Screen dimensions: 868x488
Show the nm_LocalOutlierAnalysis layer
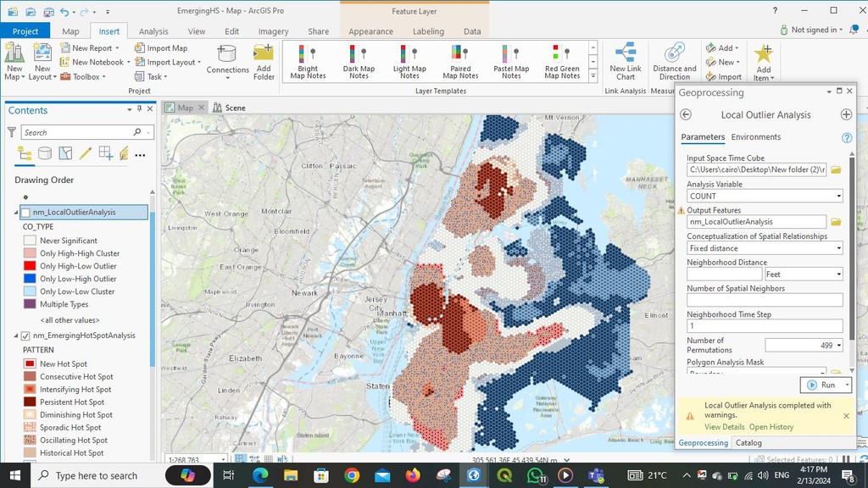click(x=25, y=213)
